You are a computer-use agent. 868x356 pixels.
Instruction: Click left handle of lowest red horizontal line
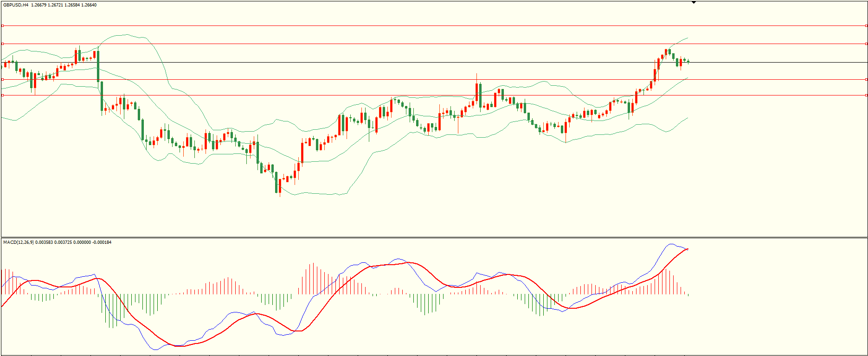2,95
